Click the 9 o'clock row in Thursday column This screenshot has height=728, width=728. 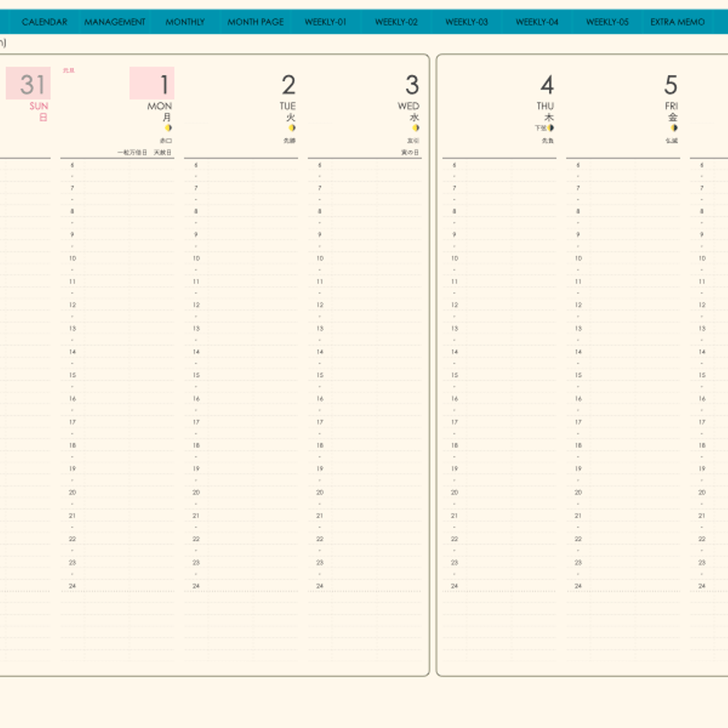pyautogui.click(x=499, y=235)
